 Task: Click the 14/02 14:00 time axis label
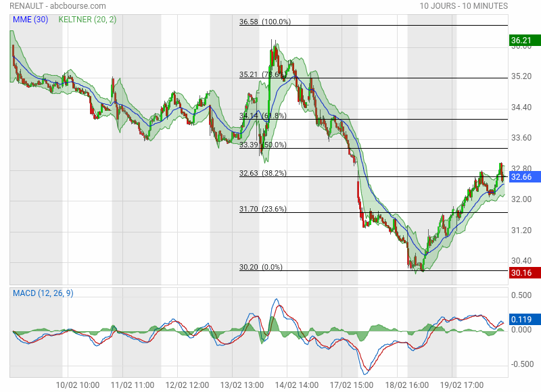coord(297,385)
